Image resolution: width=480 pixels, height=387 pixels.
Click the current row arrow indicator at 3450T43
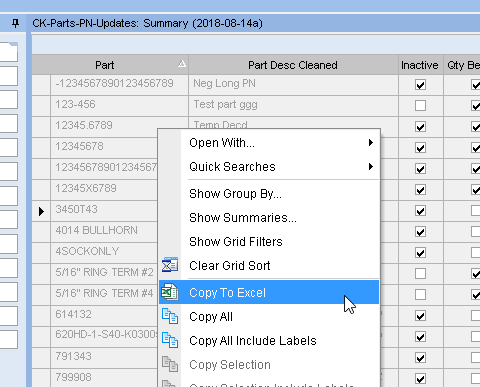41,211
